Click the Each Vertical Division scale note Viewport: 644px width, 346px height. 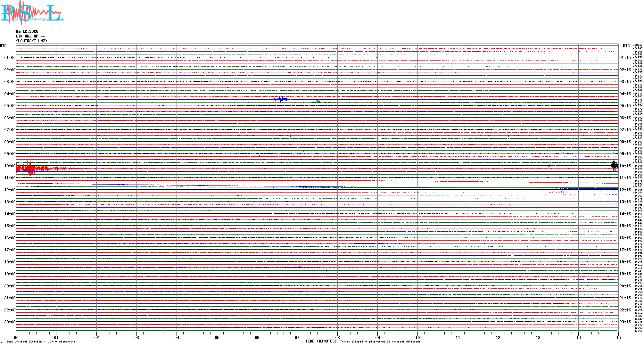41,342
